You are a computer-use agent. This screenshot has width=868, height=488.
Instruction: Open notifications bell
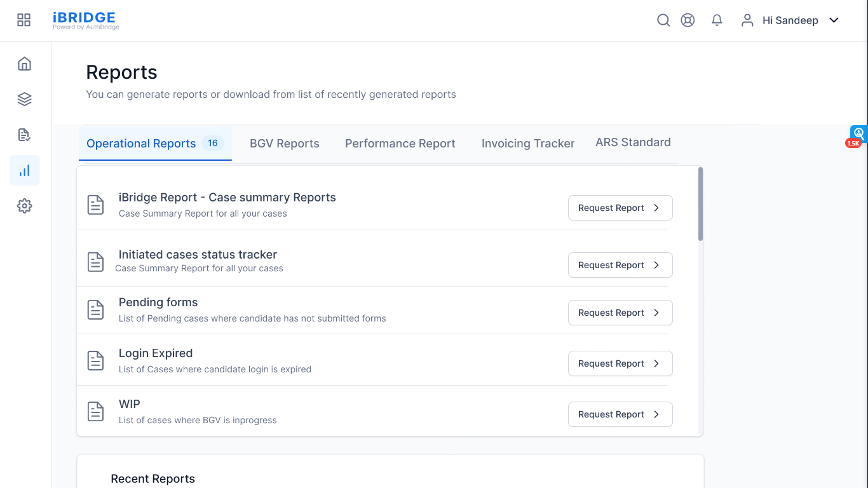(717, 20)
